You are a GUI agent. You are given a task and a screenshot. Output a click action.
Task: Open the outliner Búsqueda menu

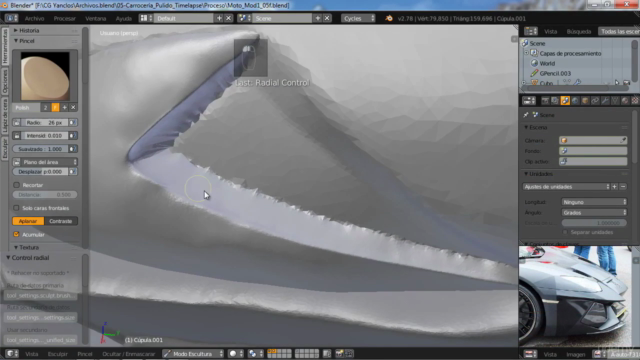tap(579, 31)
